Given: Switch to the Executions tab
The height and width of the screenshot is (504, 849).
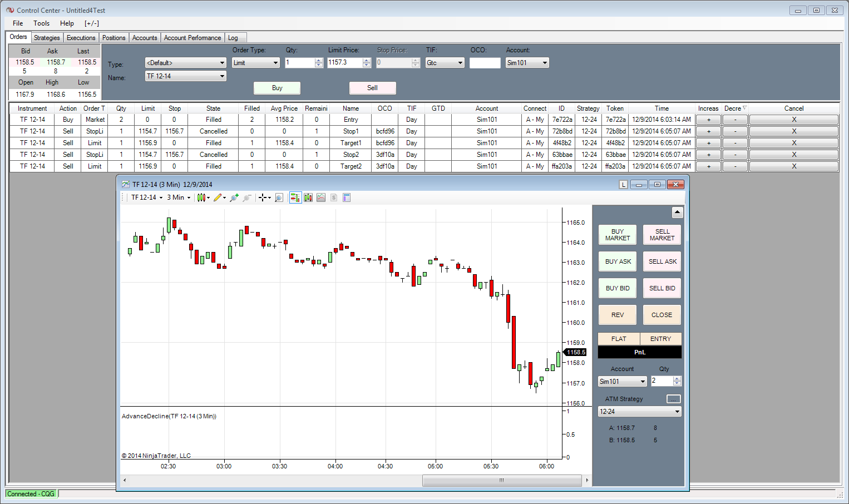Looking at the screenshot, I should click(x=81, y=38).
